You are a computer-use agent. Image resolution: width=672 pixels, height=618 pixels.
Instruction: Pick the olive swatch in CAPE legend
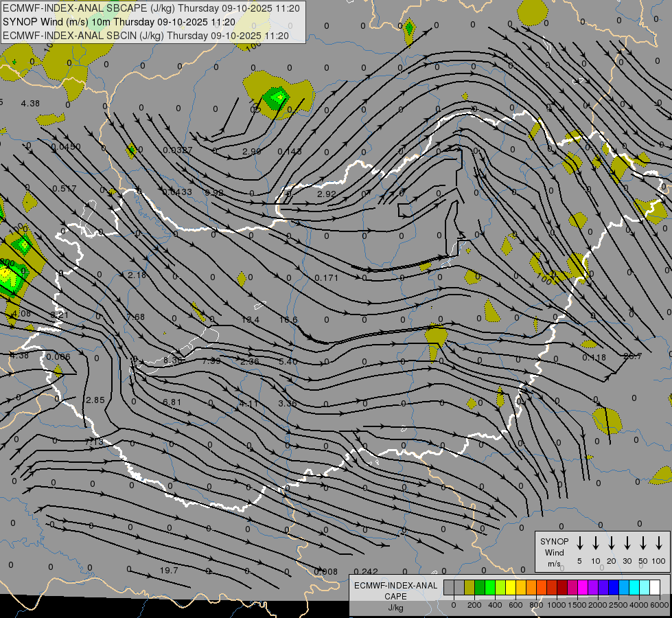pos(470,588)
